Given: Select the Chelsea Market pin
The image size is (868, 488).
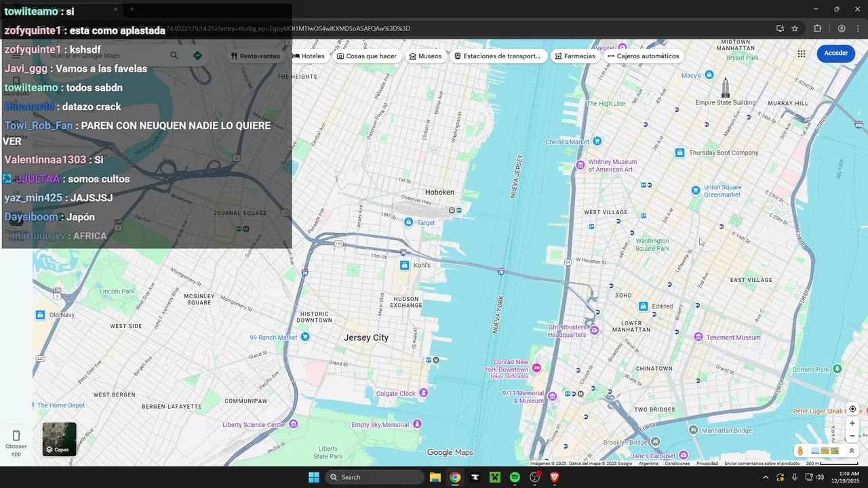Looking at the screenshot, I should tap(597, 141).
